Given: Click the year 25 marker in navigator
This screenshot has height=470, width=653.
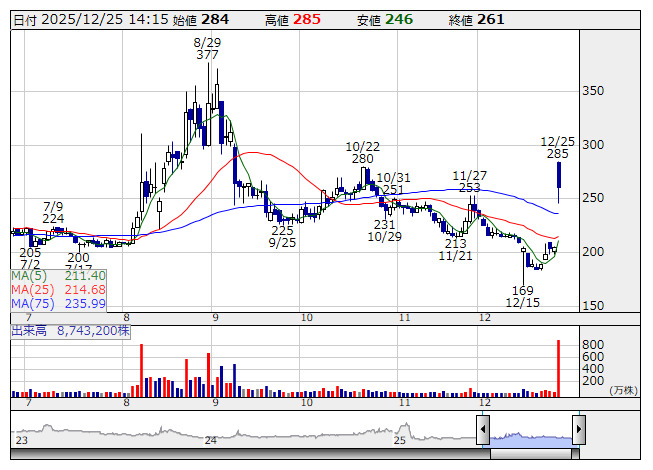Looking at the screenshot, I should [x=399, y=440].
